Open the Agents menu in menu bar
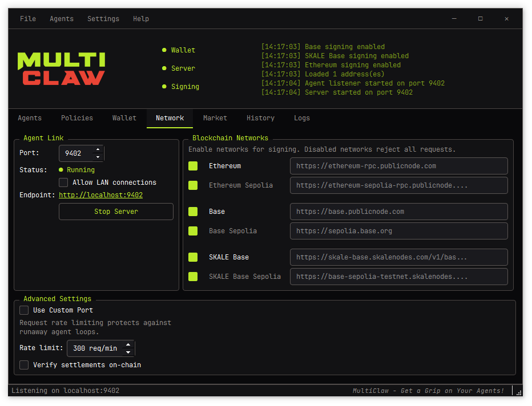This screenshot has width=532, height=406. click(x=62, y=19)
